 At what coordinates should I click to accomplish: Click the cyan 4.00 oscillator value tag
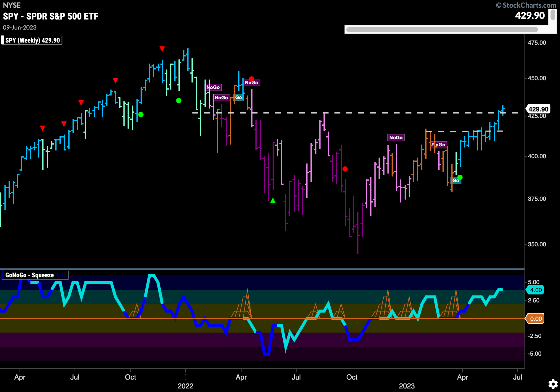(x=535, y=290)
